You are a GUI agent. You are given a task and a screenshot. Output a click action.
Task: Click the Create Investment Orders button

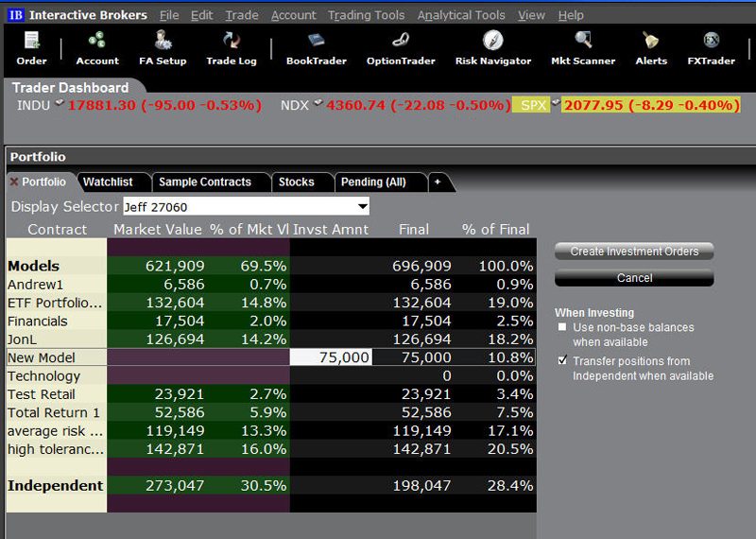tap(634, 252)
